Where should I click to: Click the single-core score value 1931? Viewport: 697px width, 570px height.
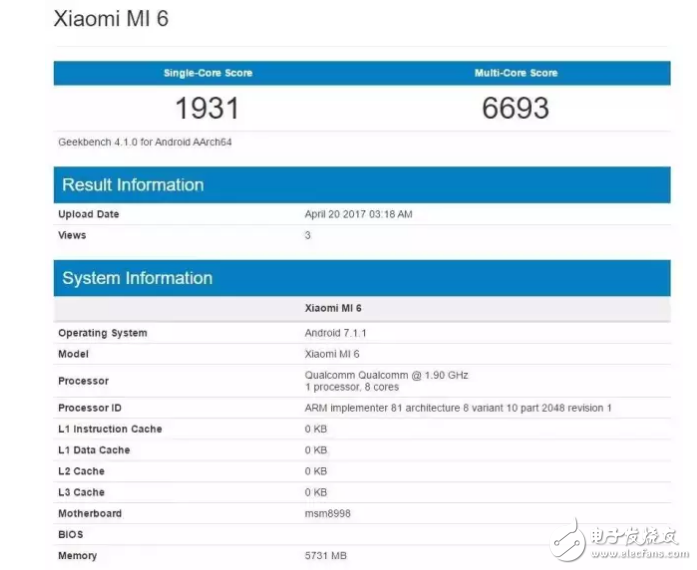pyautogui.click(x=208, y=108)
